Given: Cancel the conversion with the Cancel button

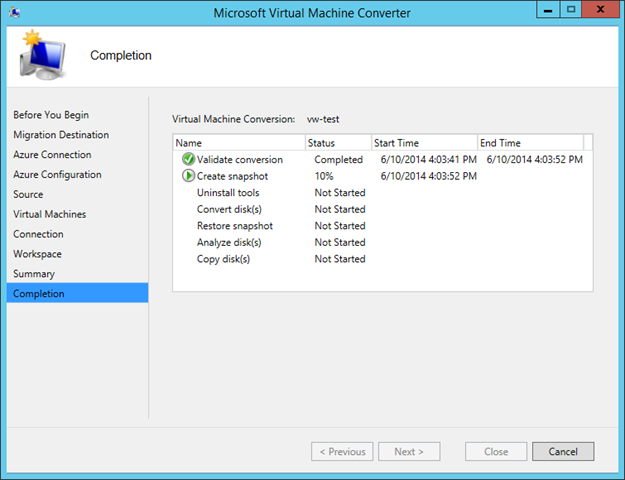Looking at the screenshot, I should click(563, 452).
